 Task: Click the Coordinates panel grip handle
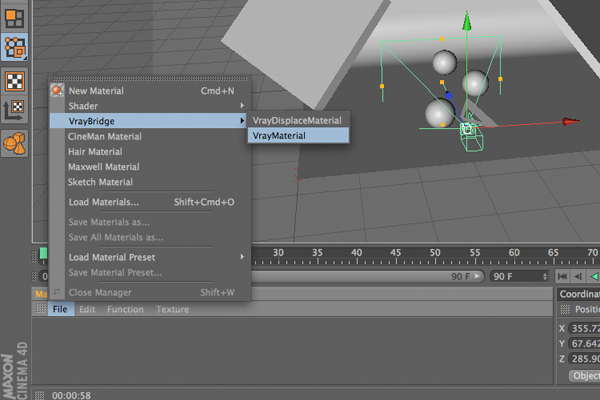coord(565,309)
